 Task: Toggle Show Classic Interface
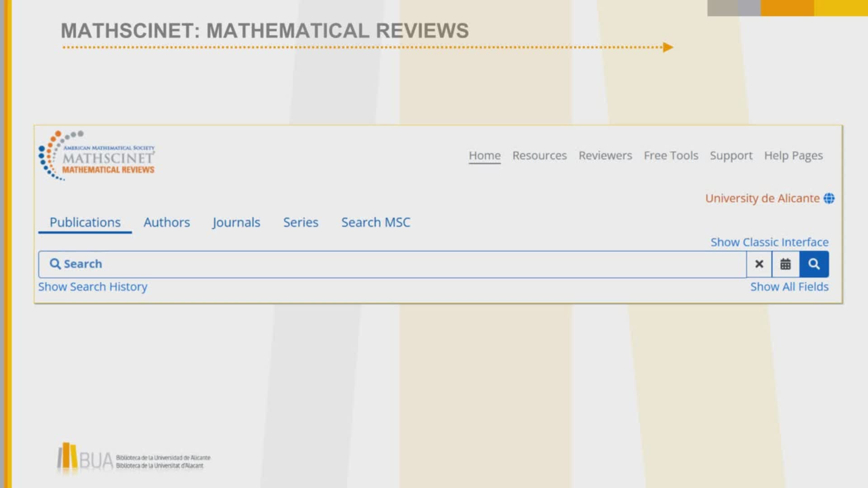coord(769,242)
